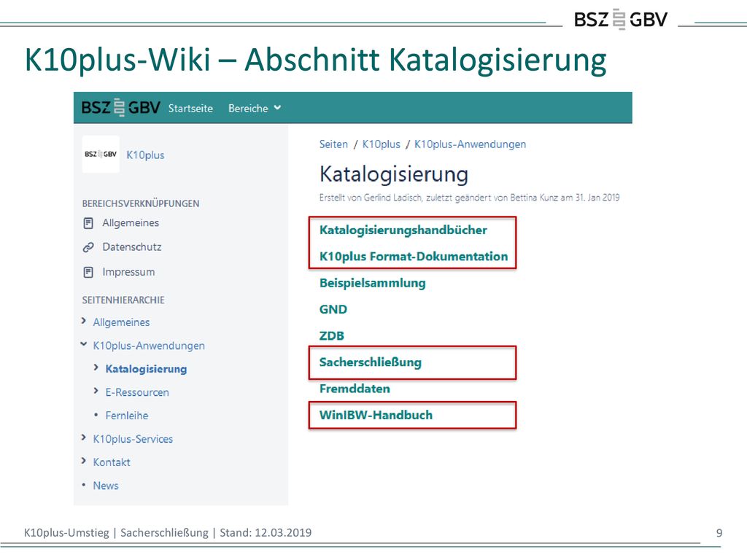The image size is (747, 560).
Task: Click the page icon beside the Allgemeines shortcut
Action: coord(88,223)
